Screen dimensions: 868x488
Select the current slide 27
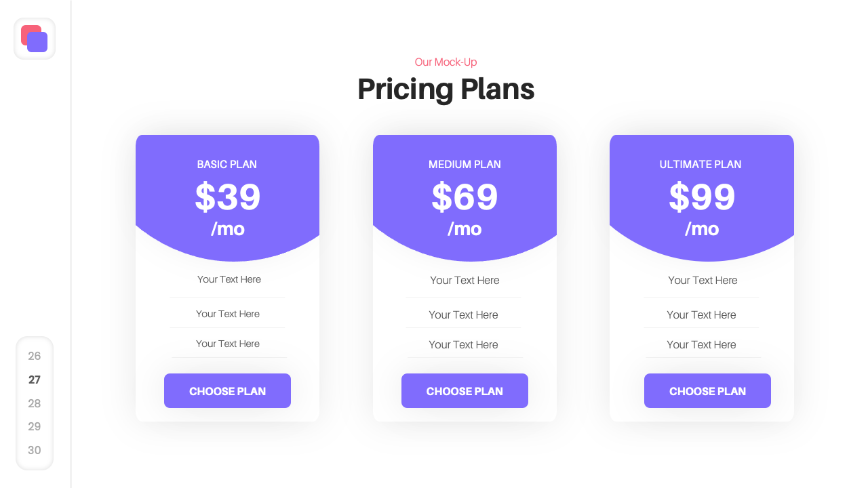click(x=35, y=380)
